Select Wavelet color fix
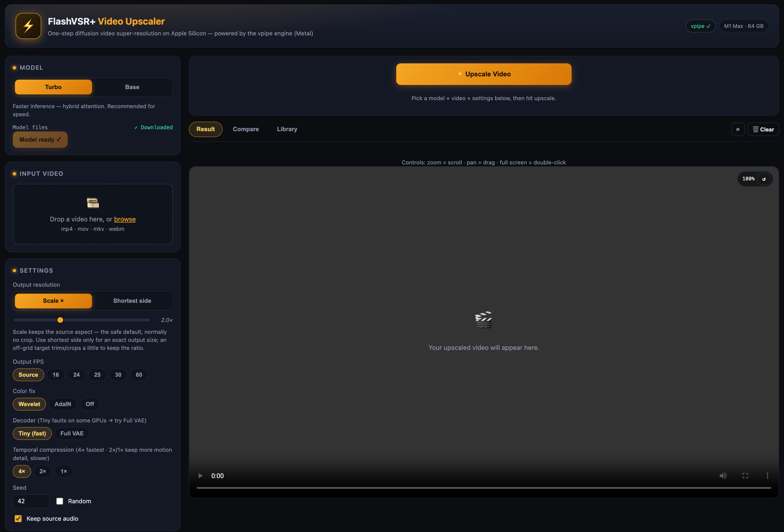This screenshot has width=784, height=532. (29, 404)
